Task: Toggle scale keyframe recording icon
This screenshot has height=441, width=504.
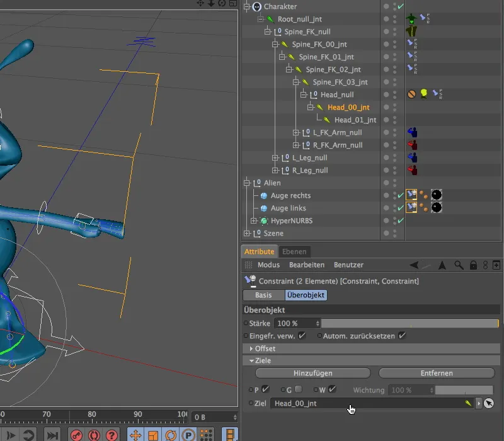Action: pyautogui.click(x=153, y=435)
